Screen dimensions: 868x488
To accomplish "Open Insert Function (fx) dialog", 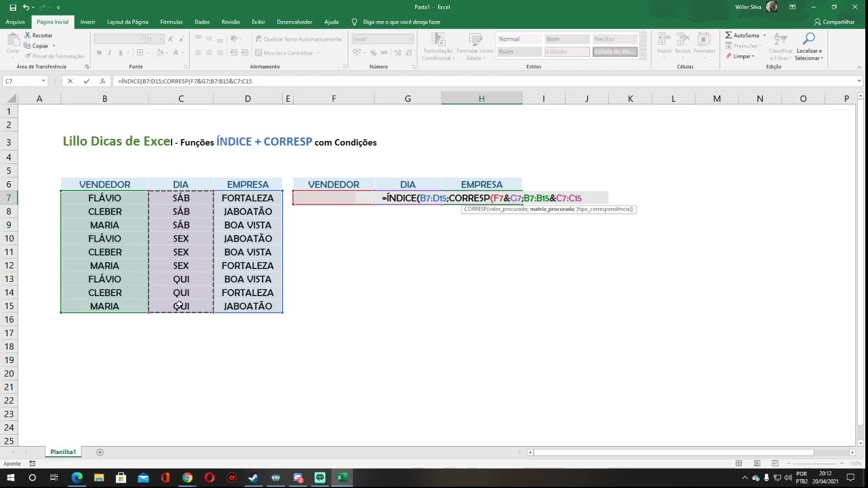I will (102, 81).
